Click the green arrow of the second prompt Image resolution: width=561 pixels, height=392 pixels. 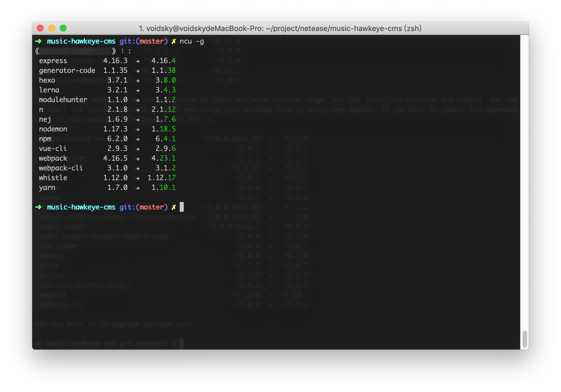[x=38, y=207]
